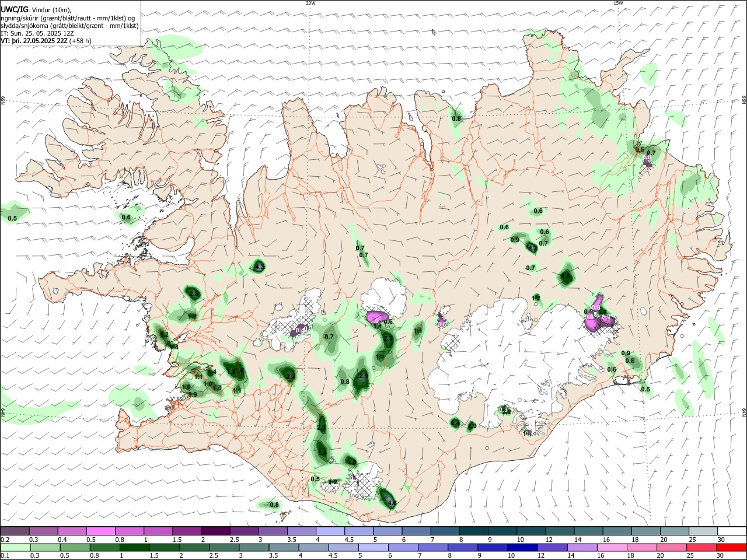
Task: Click the valid time 'þri. 27.05.2025 22Z' line
Action: [x=34, y=41]
